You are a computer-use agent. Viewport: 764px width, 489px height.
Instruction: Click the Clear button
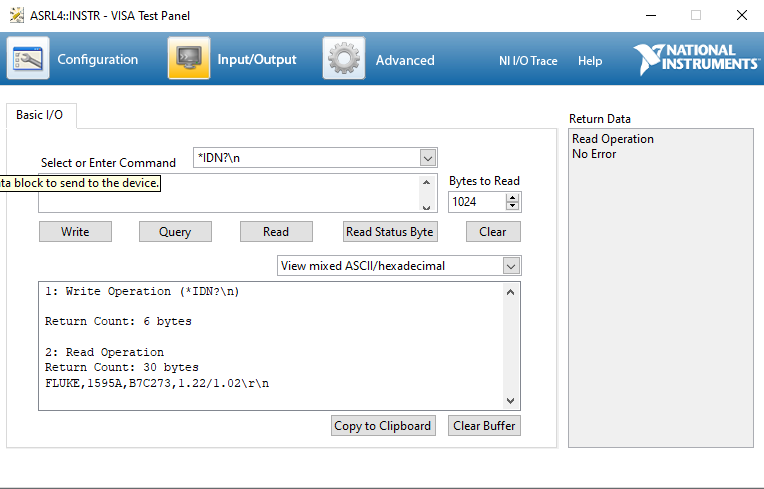(x=493, y=232)
